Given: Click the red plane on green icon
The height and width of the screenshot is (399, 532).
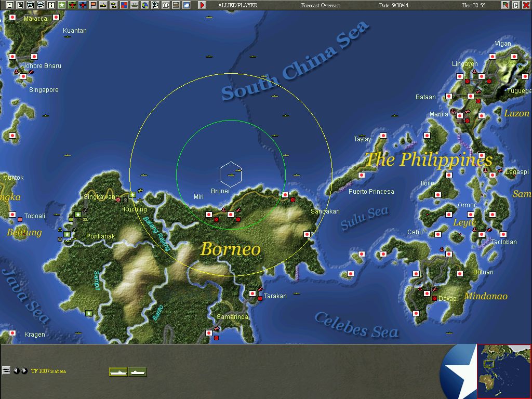Looking at the screenshot, I should click(x=72, y=5).
